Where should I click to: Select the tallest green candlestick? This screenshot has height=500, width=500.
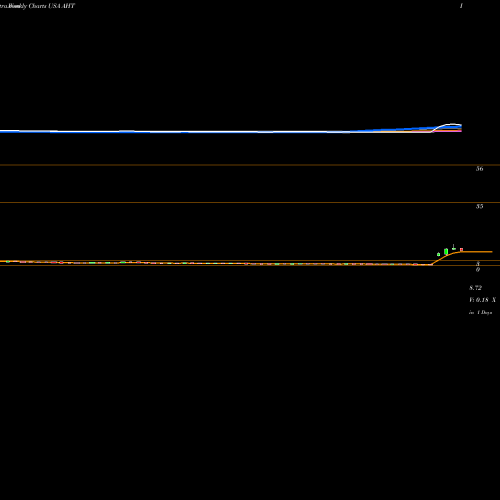click(x=446, y=252)
